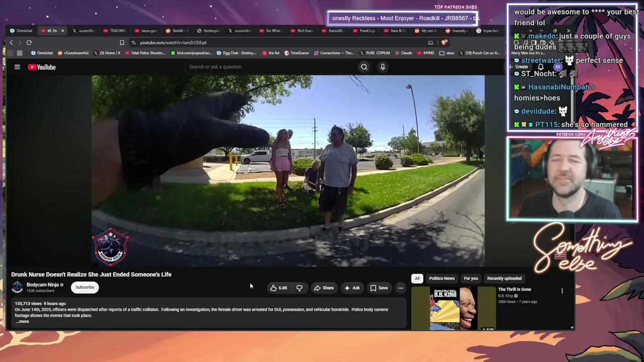
Task: Open the Dgg Chat Destiny bookmark
Action: (235, 53)
